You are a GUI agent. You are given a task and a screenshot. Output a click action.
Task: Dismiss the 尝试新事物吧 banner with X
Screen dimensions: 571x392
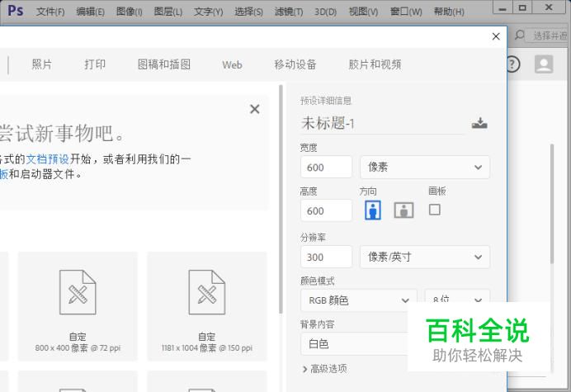pyautogui.click(x=255, y=109)
